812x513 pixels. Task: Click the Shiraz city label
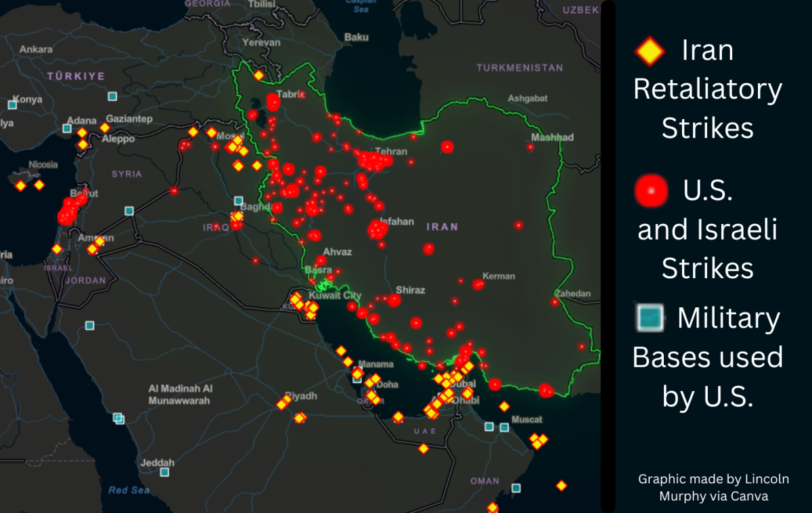point(410,290)
